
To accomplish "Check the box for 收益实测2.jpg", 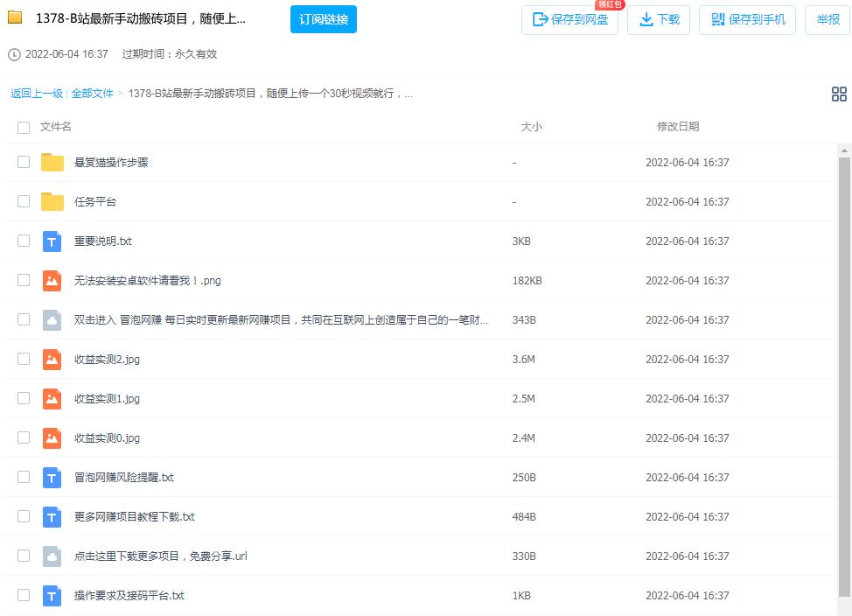I will (x=24, y=359).
